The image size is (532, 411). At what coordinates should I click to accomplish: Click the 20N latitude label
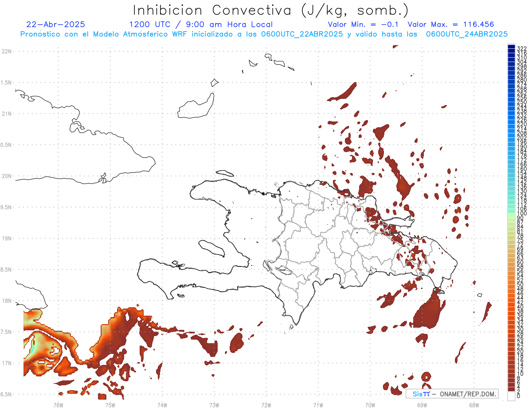click(7, 176)
